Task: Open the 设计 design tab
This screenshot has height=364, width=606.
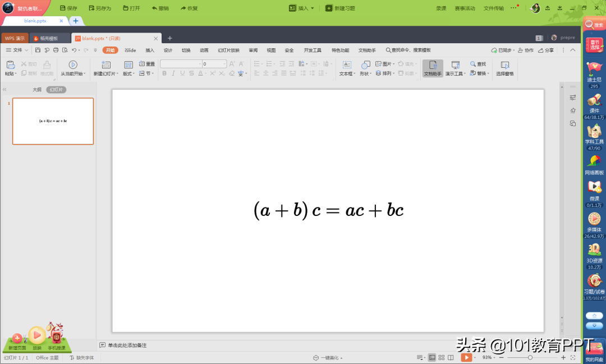Action: click(x=168, y=50)
